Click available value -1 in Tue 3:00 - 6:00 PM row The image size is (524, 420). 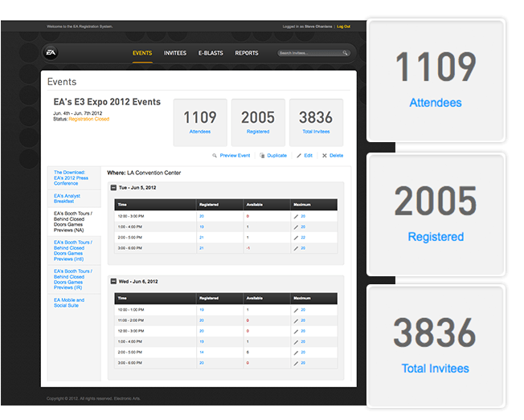tap(248, 248)
